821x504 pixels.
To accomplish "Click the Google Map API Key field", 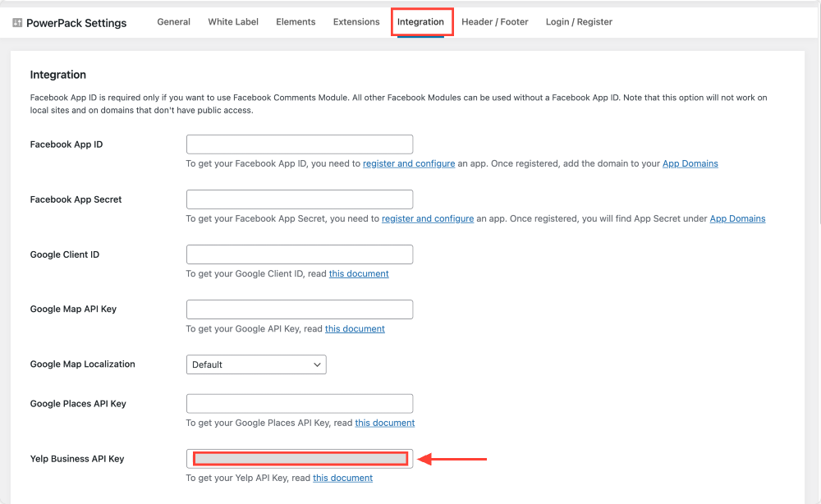I will (300, 309).
